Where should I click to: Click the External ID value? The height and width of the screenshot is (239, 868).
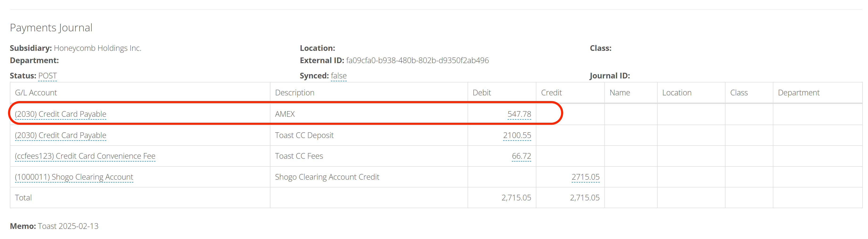click(x=417, y=61)
